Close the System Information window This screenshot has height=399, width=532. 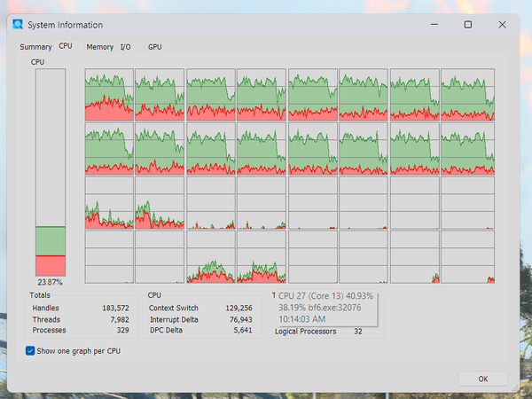point(502,25)
